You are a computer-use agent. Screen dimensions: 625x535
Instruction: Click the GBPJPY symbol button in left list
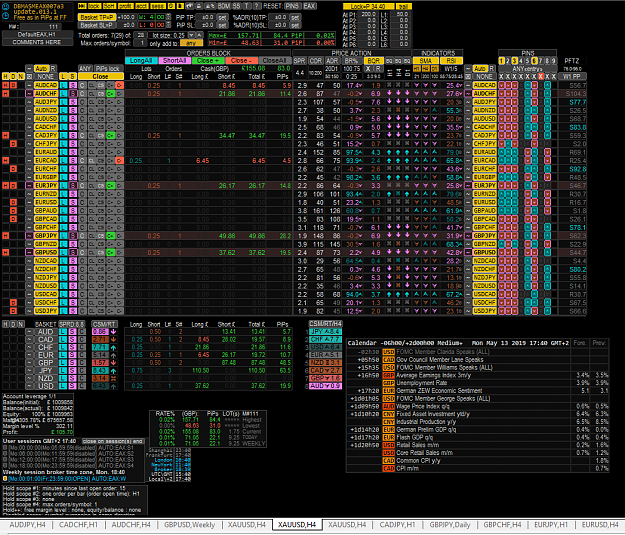point(46,236)
